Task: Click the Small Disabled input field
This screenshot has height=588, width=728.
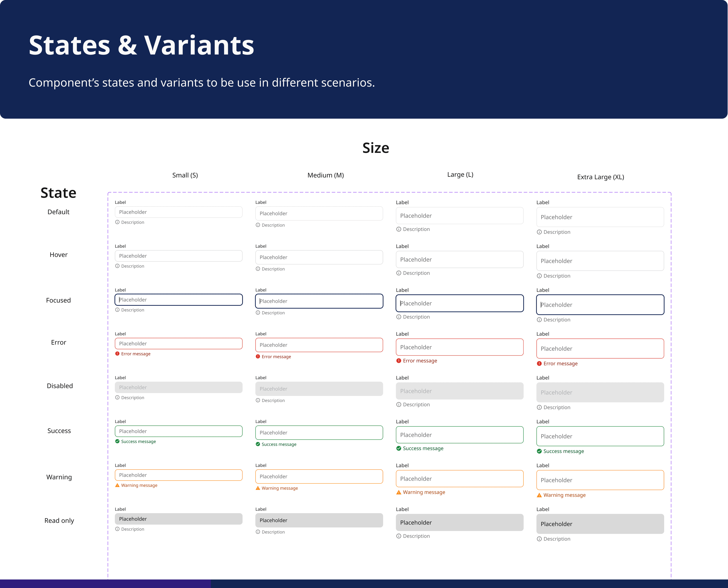Action: 179,387
